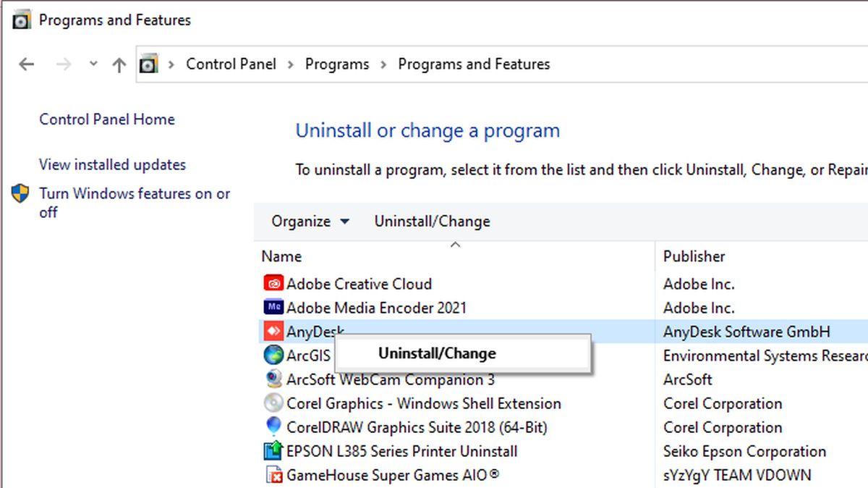Choose Uninstall/Change from the context menu
The height and width of the screenshot is (488, 868).
[x=437, y=354]
